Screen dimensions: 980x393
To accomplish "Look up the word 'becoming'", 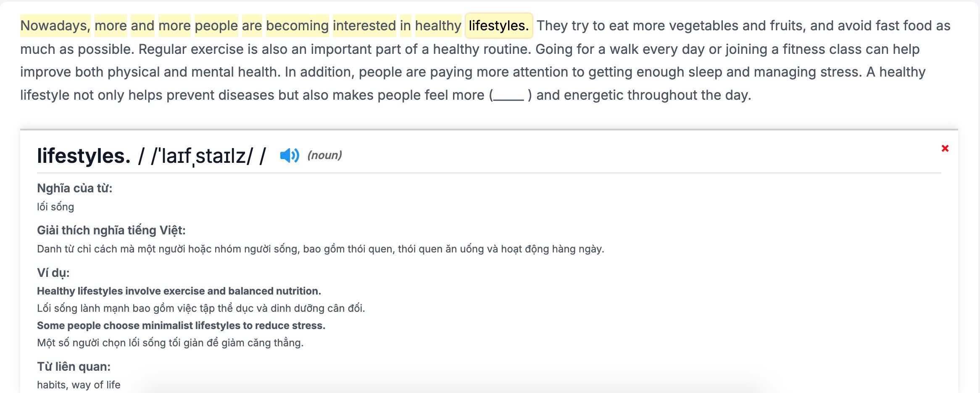I will pyautogui.click(x=297, y=26).
